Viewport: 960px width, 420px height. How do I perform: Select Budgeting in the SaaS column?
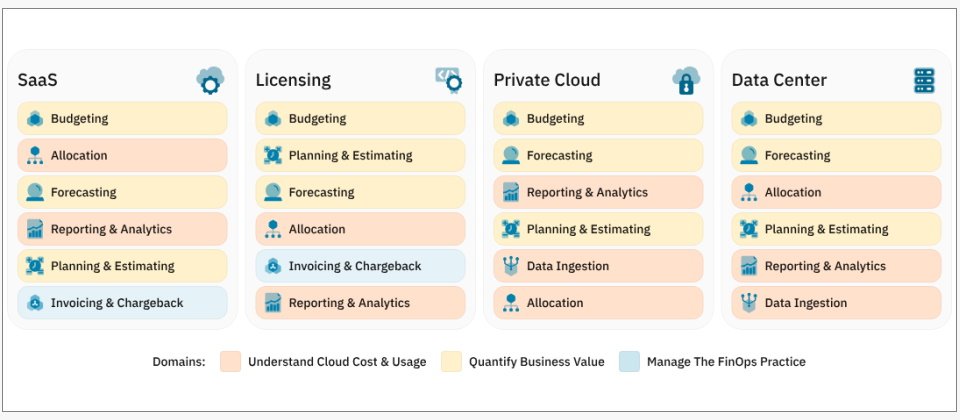(122, 119)
